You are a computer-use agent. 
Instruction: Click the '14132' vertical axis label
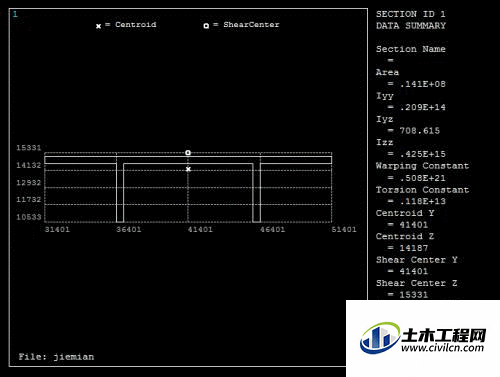pyautogui.click(x=29, y=165)
